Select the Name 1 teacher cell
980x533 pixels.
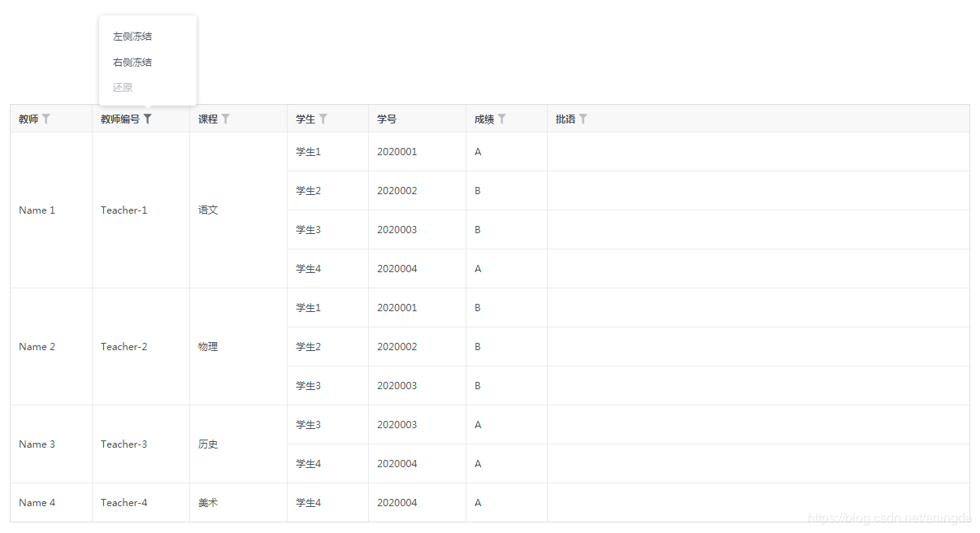[x=37, y=210]
